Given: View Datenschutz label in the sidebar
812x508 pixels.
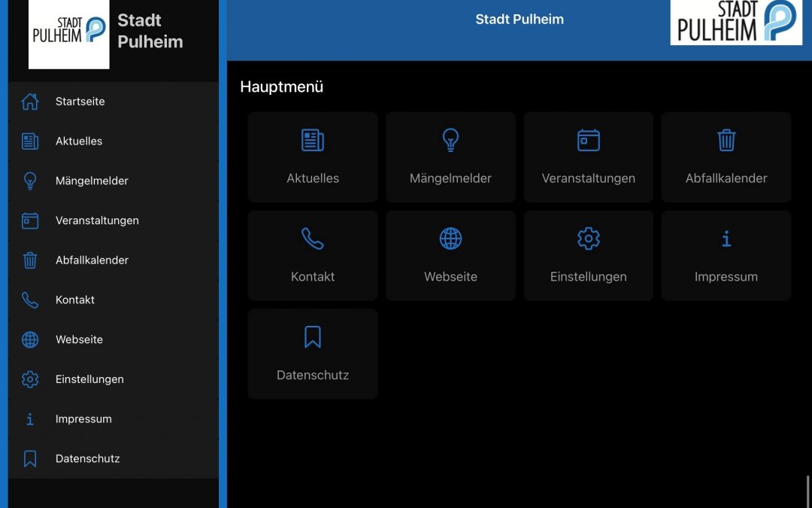Looking at the screenshot, I should coord(87,459).
